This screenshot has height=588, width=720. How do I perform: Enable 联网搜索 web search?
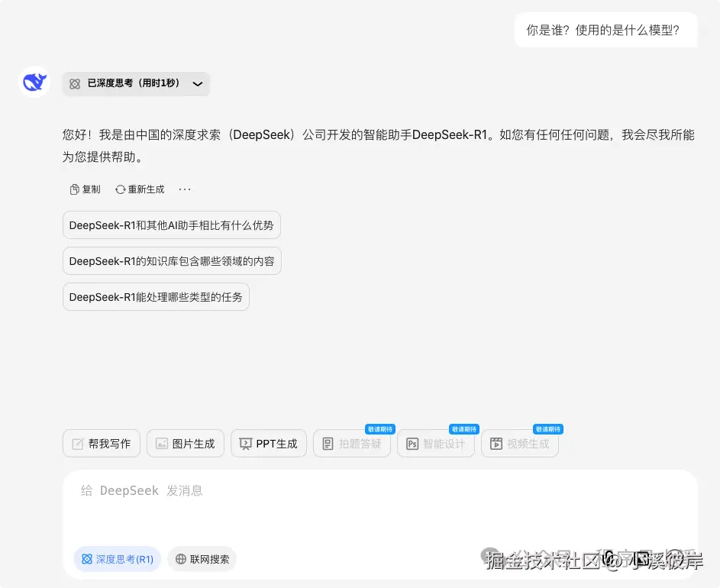[x=202, y=558]
